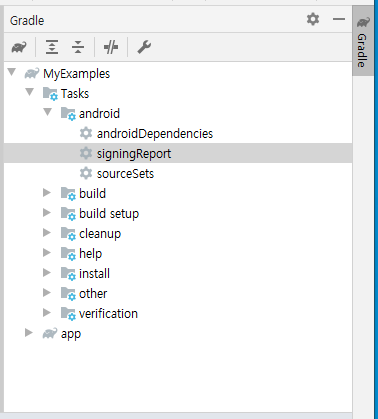Click the verification folder icon
378x419 pixels.
coord(68,314)
